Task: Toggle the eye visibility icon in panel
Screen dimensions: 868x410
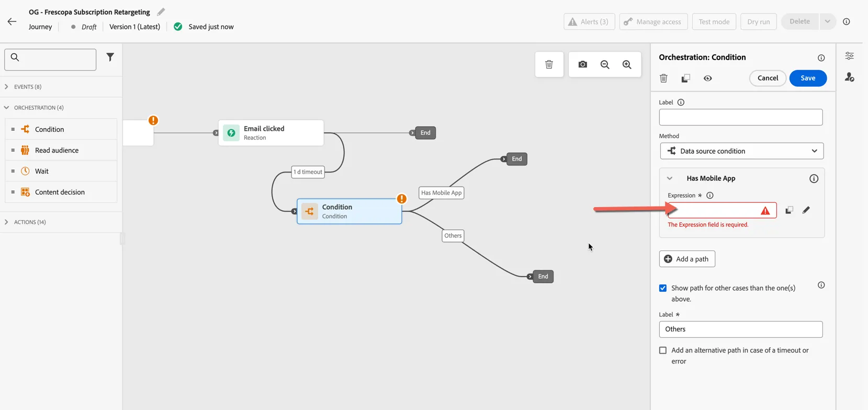Action: (708, 78)
